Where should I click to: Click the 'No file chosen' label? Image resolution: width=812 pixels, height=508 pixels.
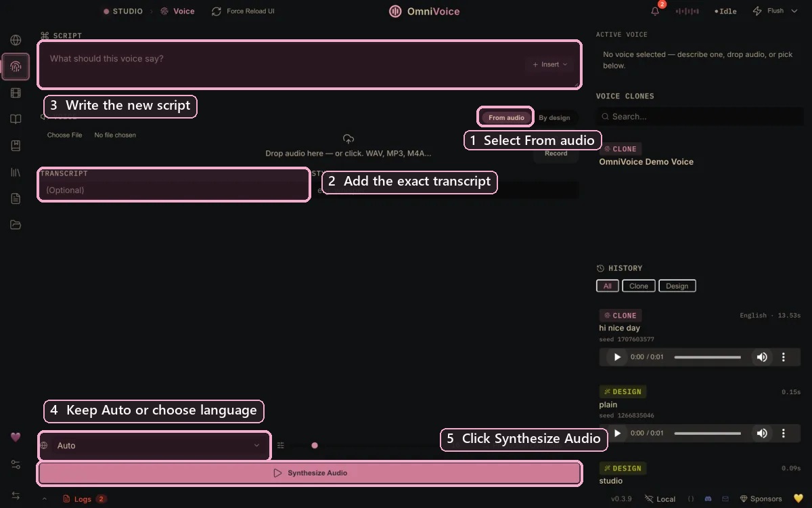115,135
